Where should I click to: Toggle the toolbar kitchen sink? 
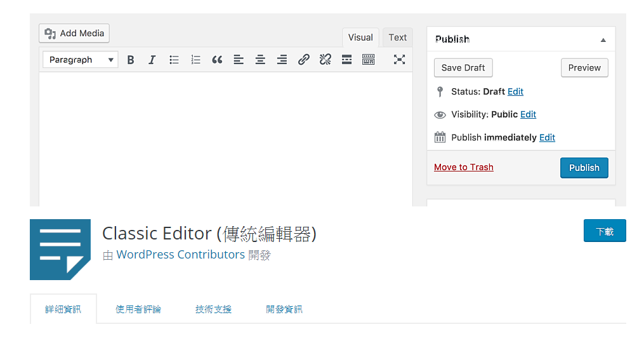coord(369,60)
